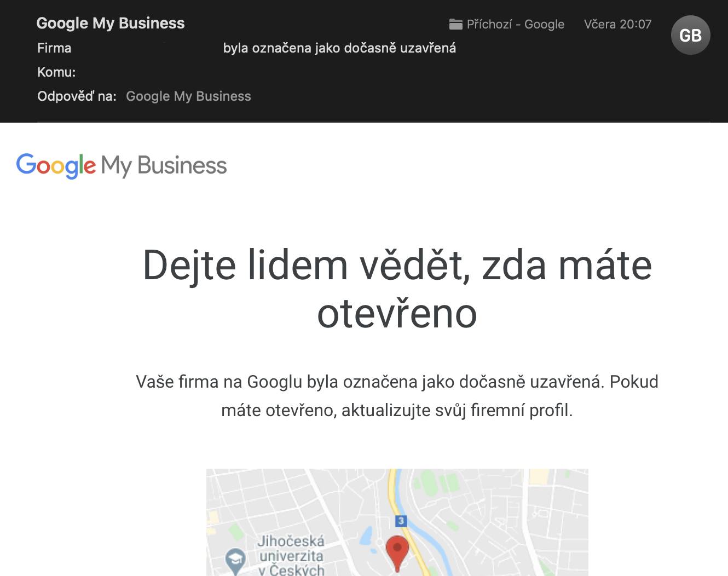
Task: Click the Komu: recipient field label
Action: tap(56, 72)
